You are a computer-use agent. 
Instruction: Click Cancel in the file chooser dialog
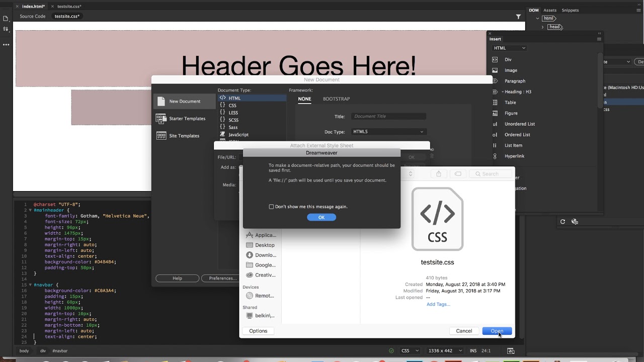(464, 331)
